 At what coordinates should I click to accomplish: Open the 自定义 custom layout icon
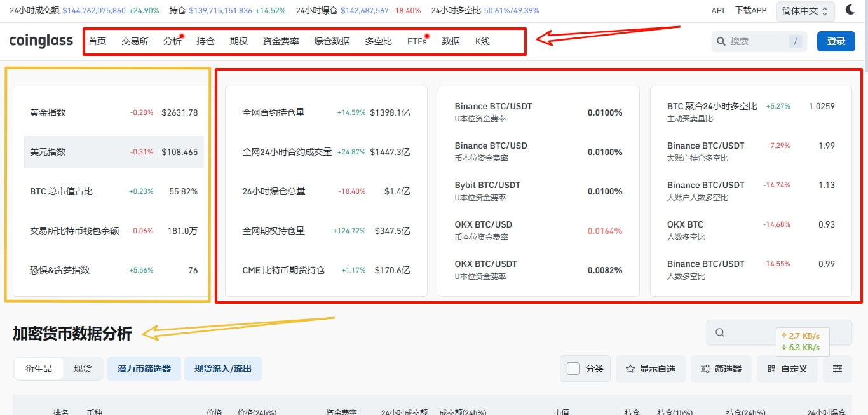pos(771,369)
